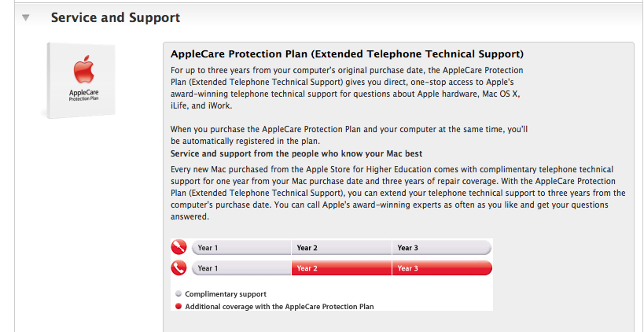Viewport: 644px width, 332px height.
Task: Click red Year 3 telephone support segment
Action: tap(442, 268)
